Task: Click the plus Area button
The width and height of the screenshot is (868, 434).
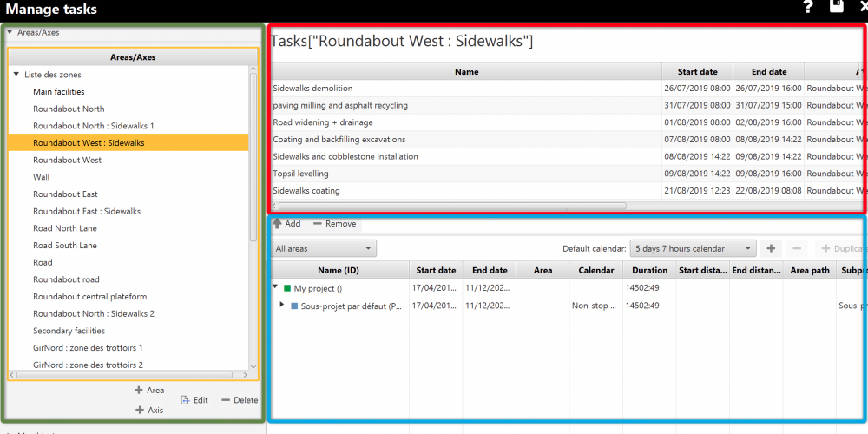Action: pyautogui.click(x=149, y=391)
